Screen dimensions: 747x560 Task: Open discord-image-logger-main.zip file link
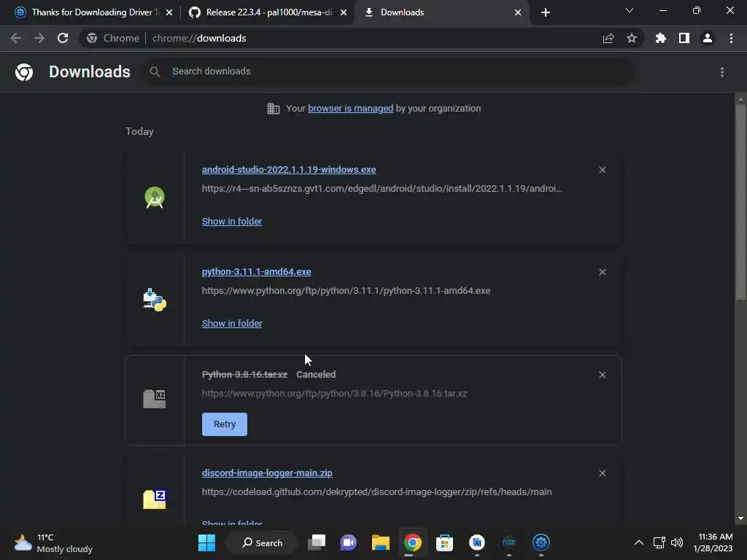(267, 472)
